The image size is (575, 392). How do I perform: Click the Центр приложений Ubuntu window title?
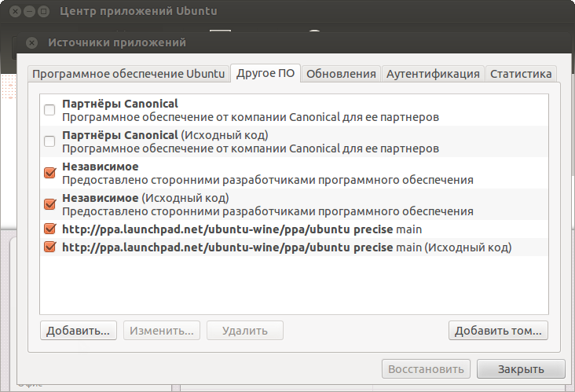point(138,11)
